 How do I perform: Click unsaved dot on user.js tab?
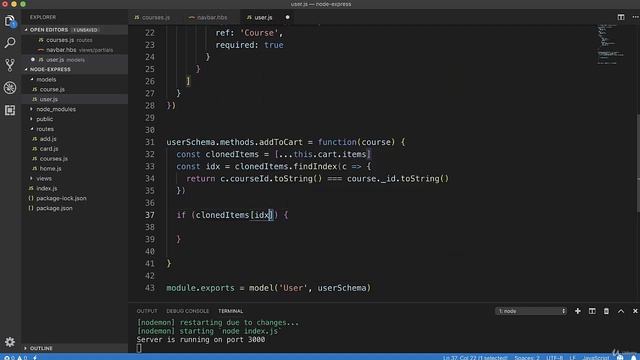click(x=287, y=17)
